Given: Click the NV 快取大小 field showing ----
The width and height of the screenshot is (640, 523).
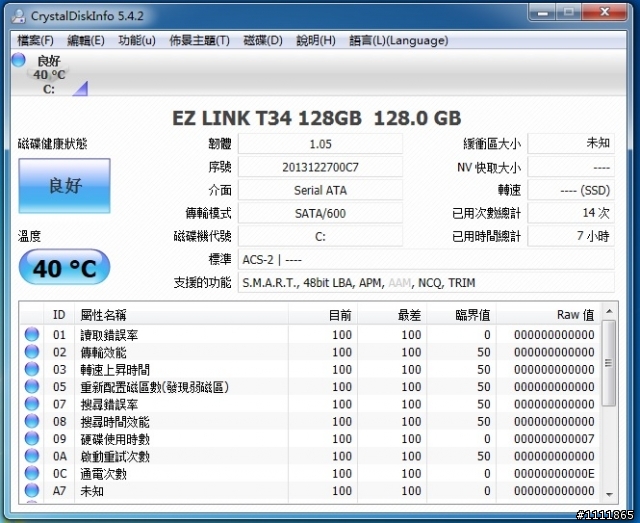Looking at the screenshot, I should click(x=571, y=167).
